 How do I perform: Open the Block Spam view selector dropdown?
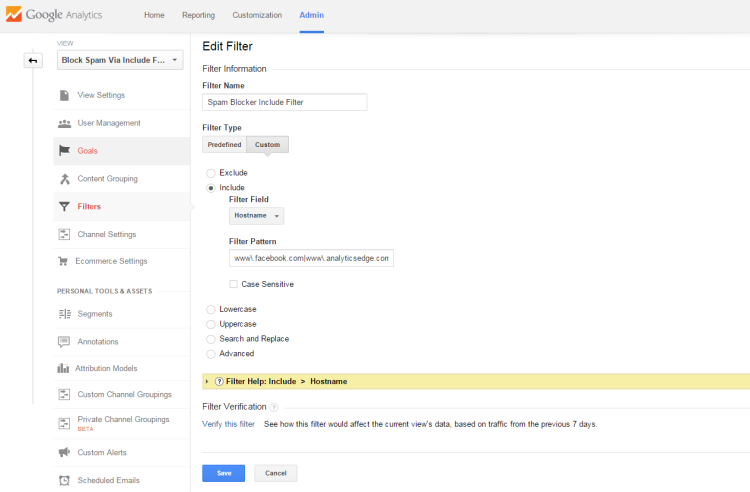point(120,60)
